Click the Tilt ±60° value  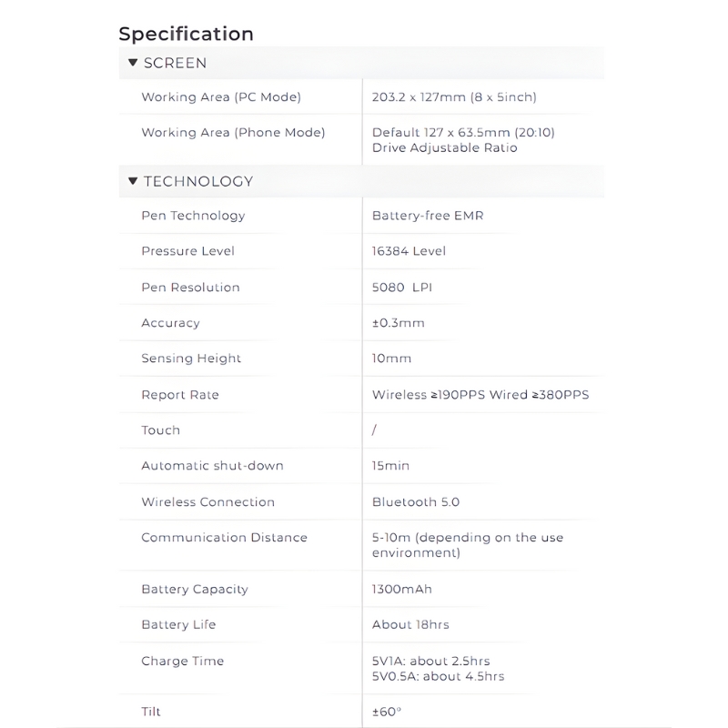pyautogui.click(x=386, y=712)
